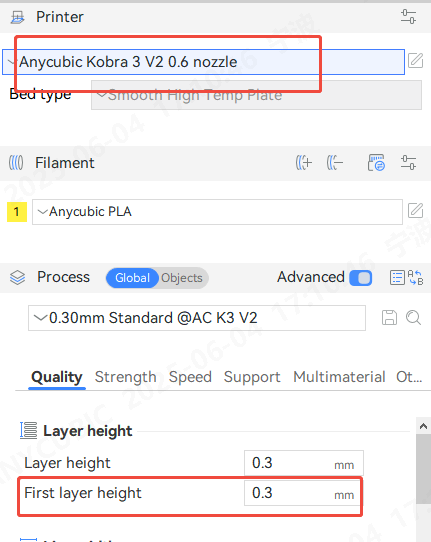Switch to the Strength tab

click(125, 377)
